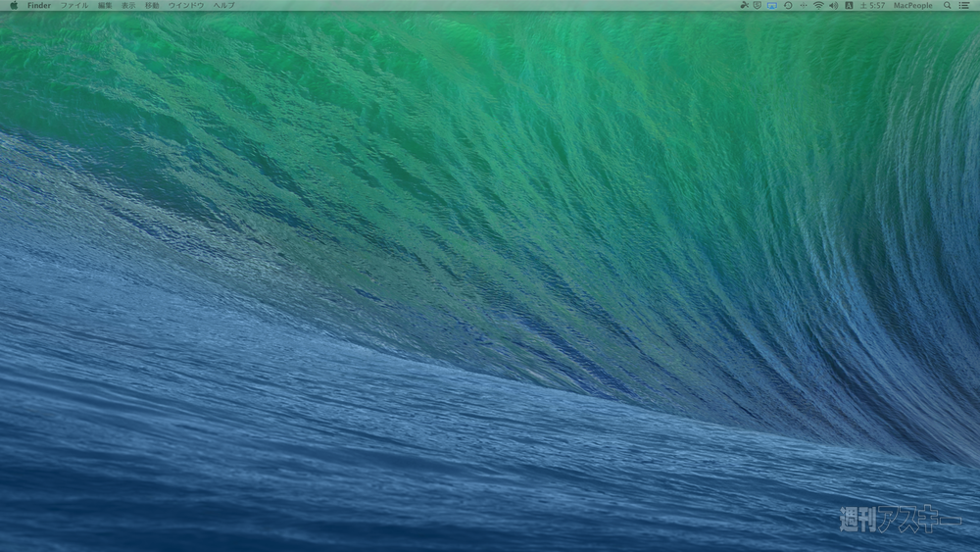This screenshot has height=552, width=980.
Task: Click the fan-shaped menu bar icon
Action: pyautogui.click(x=744, y=5)
